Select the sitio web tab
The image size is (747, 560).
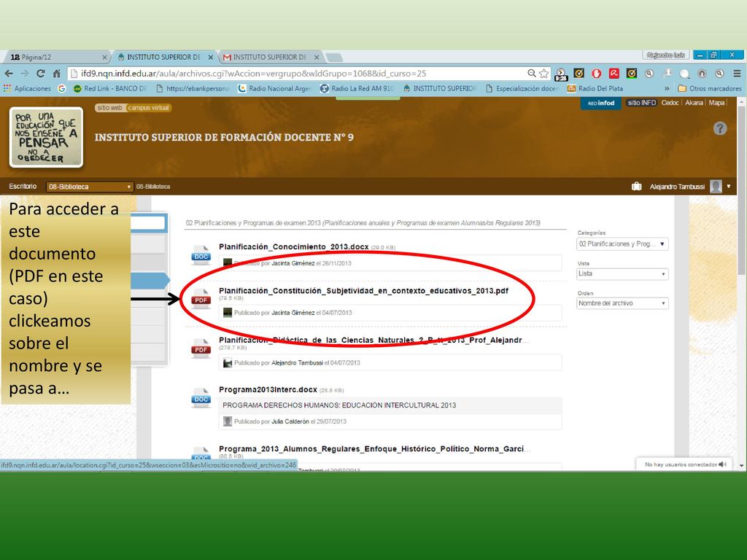(109, 108)
